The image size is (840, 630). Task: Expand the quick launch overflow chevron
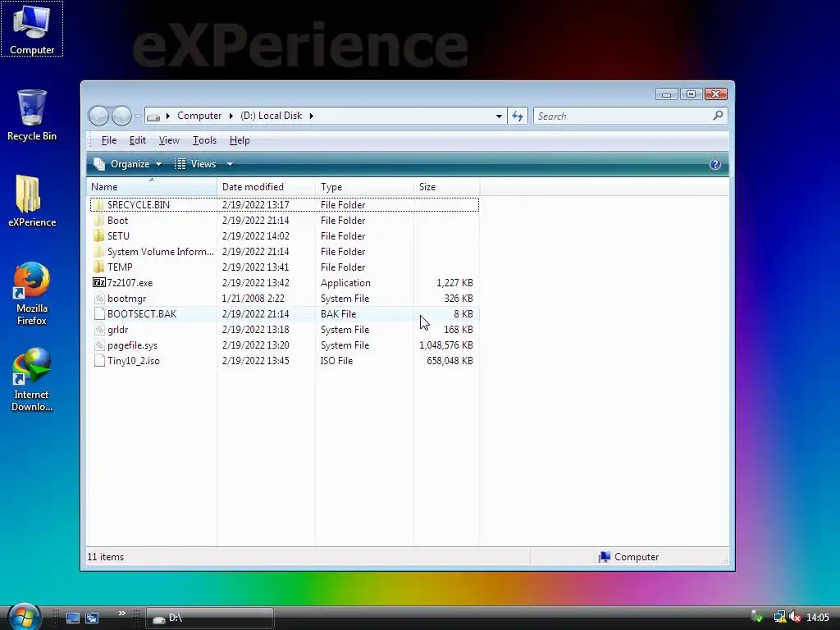pos(122,614)
